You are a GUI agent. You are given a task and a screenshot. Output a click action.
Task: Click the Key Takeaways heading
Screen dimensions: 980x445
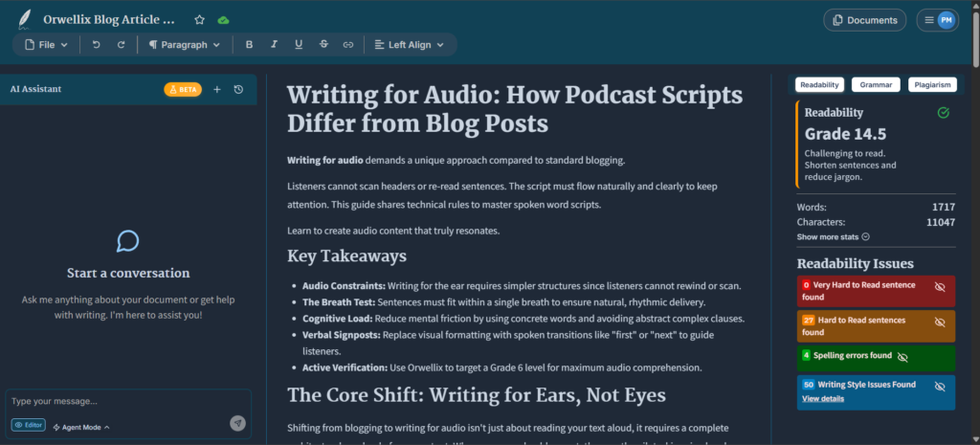coord(346,256)
